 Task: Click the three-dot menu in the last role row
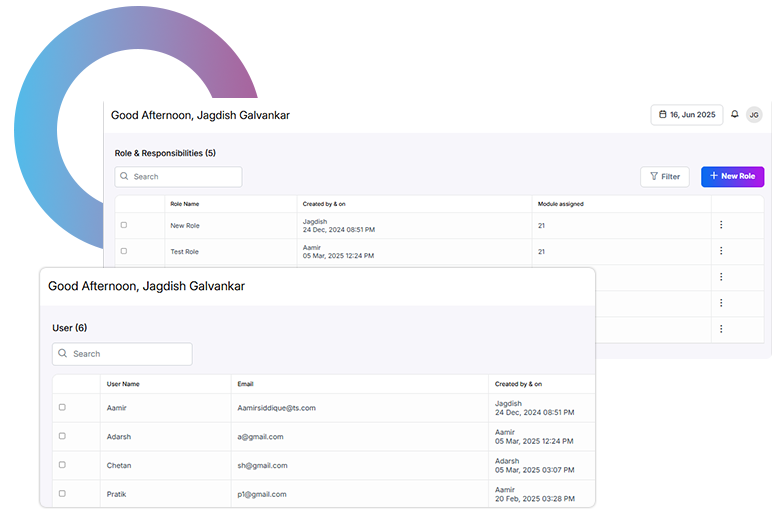coord(721,328)
